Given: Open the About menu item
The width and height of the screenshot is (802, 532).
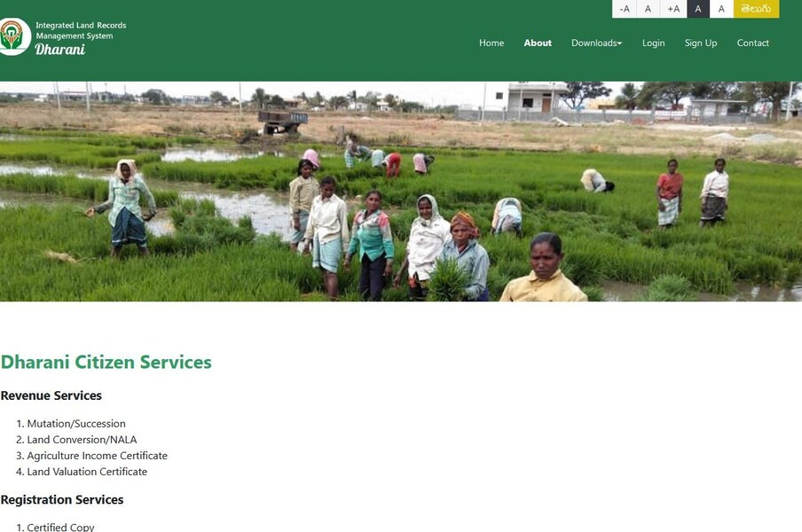Looking at the screenshot, I should (x=538, y=43).
